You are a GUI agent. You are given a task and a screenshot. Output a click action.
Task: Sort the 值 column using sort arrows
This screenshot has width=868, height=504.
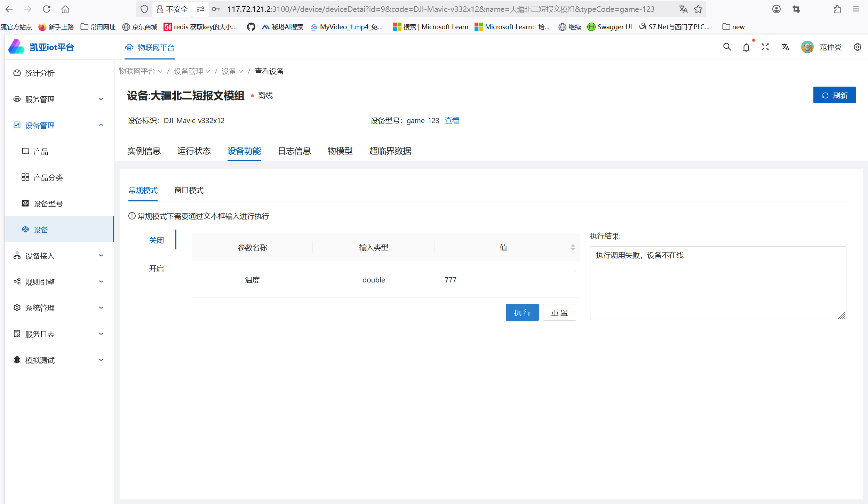tap(573, 247)
